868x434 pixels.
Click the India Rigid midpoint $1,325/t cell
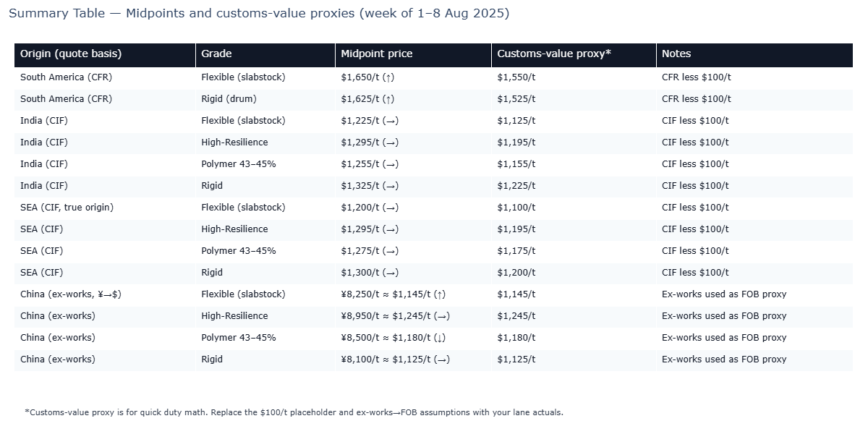tap(370, 186)
